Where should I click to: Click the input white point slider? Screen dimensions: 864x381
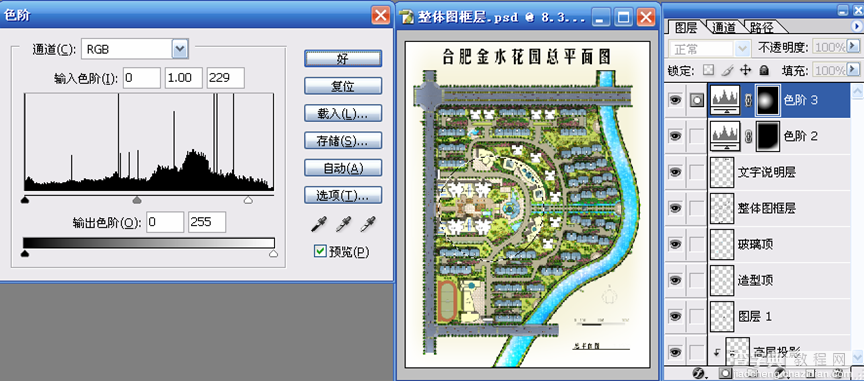tap(249, 200)
